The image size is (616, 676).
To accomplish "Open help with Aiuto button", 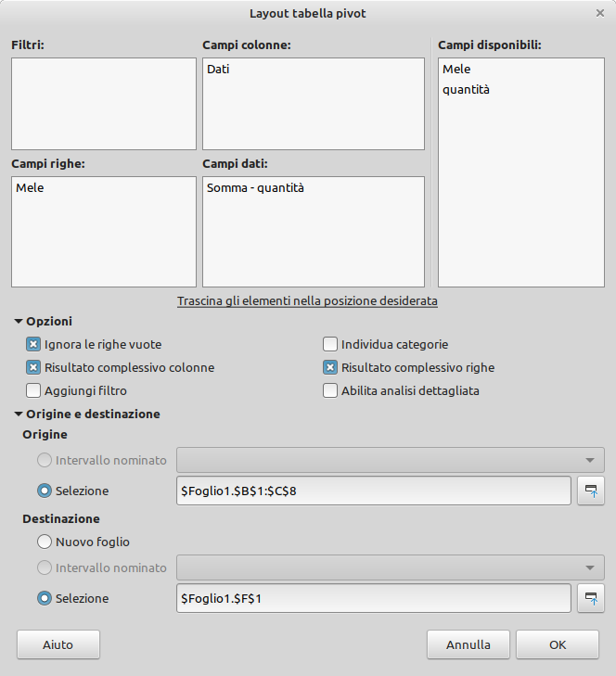I will point(58,644).
